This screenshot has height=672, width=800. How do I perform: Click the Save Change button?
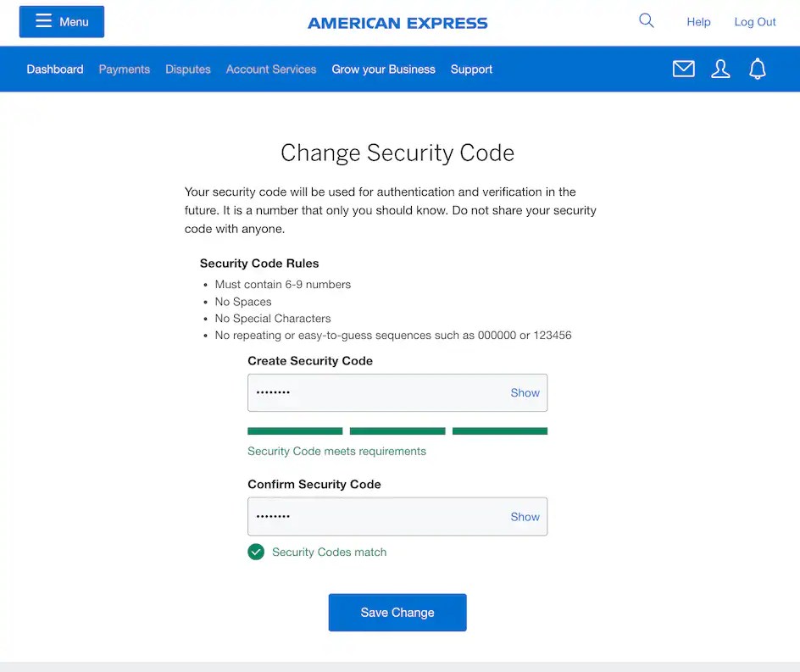coord(397,613)
